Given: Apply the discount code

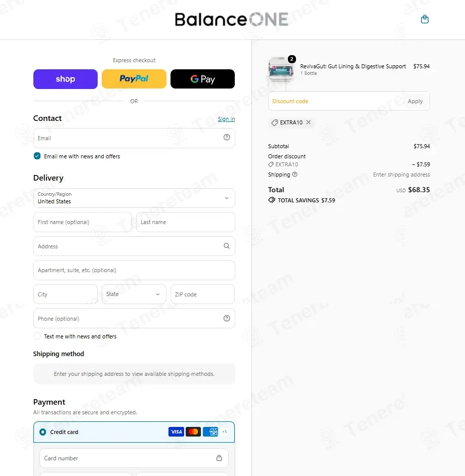Looking at the screenshot, I should pos(415,101).
